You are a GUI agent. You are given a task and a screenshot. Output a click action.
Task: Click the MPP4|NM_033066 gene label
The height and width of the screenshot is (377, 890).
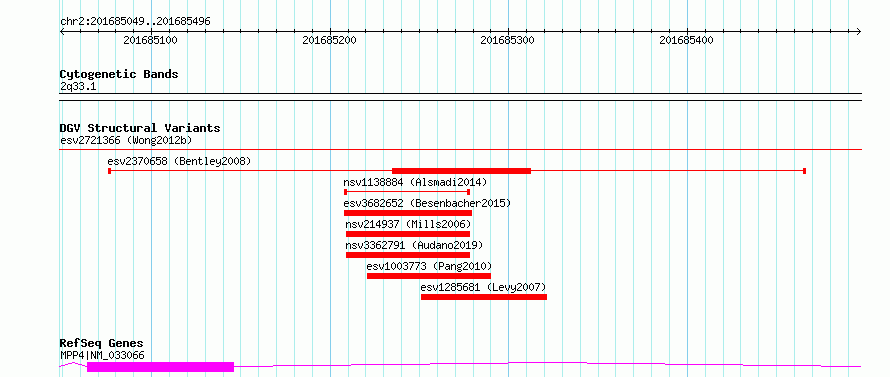(102, 355)
